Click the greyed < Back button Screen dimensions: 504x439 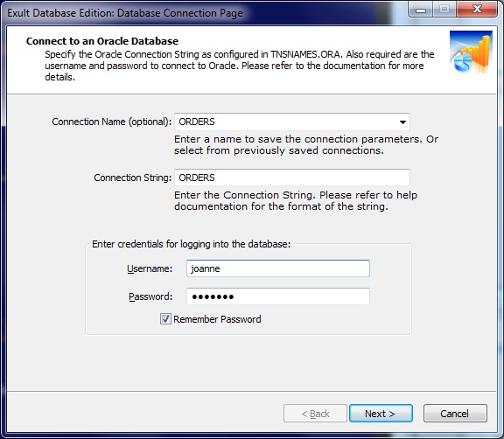[x=315, y=414]
